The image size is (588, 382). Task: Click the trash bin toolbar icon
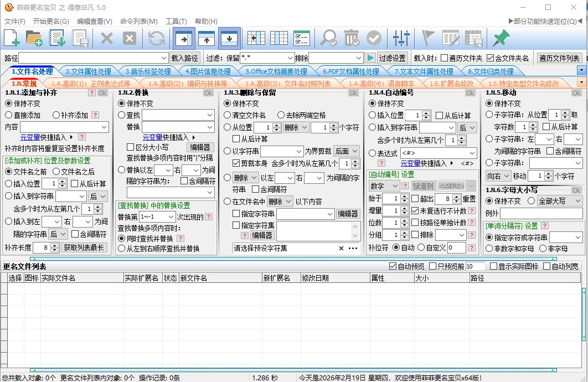352,38
